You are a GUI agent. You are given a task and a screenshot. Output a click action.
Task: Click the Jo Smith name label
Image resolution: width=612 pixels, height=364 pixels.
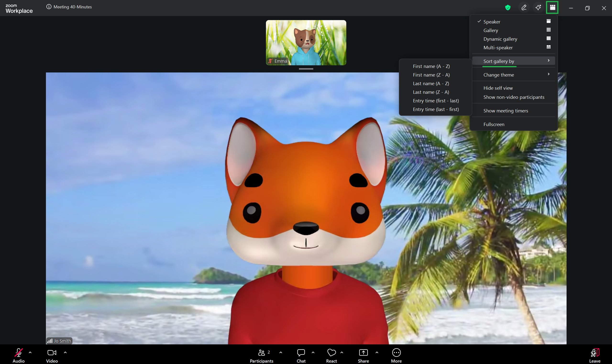tap(62, 341)
